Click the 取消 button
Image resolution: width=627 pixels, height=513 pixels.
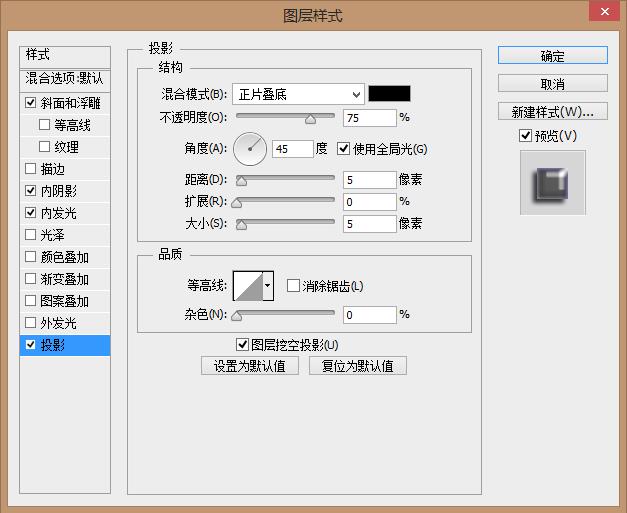tap(553, 84)
